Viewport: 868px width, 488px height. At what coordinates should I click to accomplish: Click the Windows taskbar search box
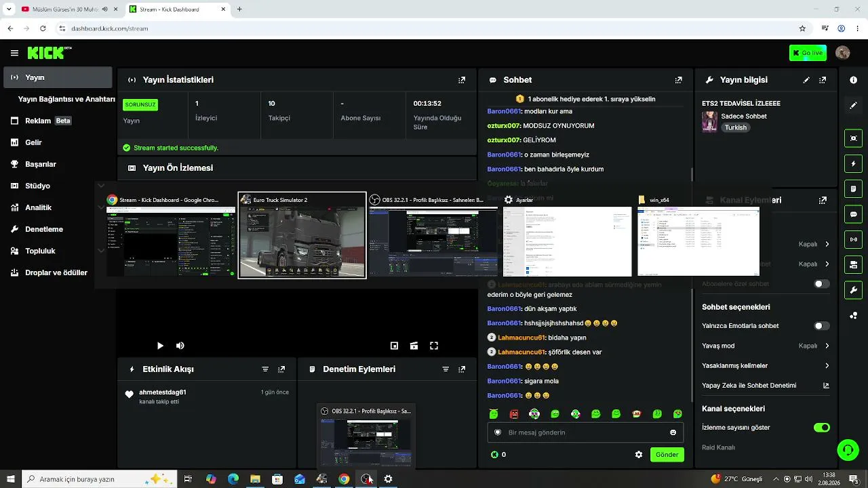coord(99,479)
